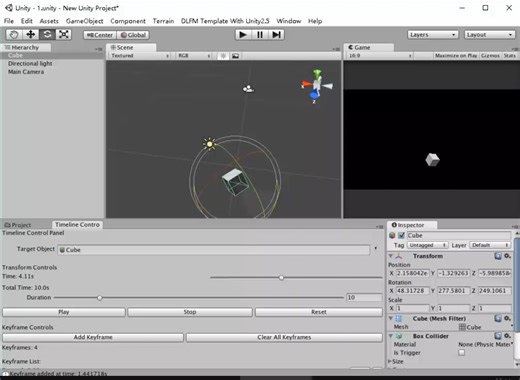Open the Layers dropdown
This screenshot has height=380, width=520.
(433, 35)
